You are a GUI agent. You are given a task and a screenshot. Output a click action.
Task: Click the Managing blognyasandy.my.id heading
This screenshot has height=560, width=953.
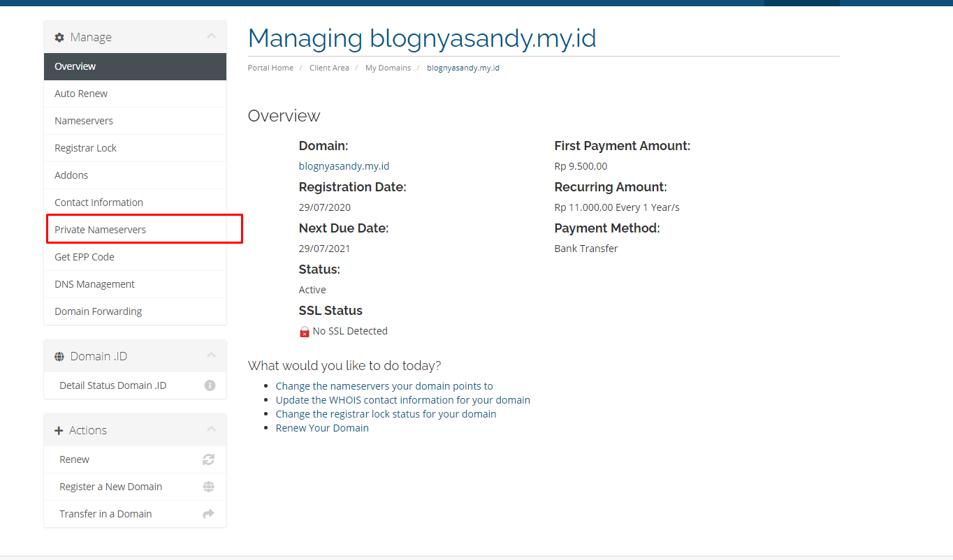tap(422, 38)
